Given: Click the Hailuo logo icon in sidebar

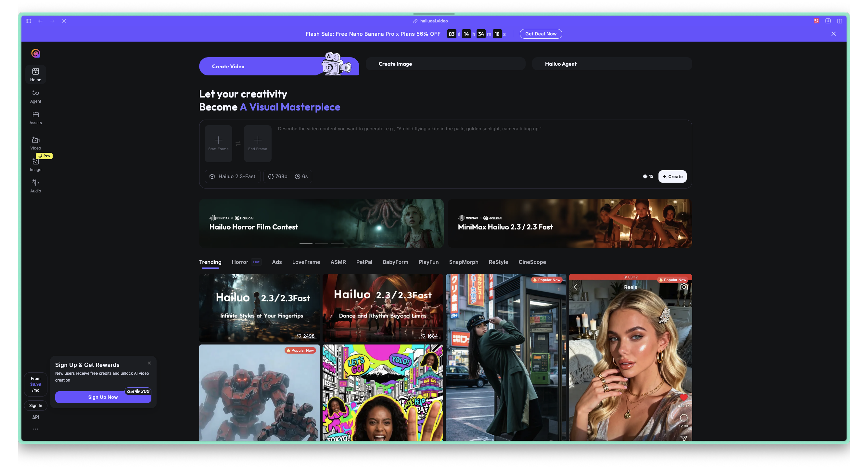Looking at the screenshot, I should pos(35,53).
